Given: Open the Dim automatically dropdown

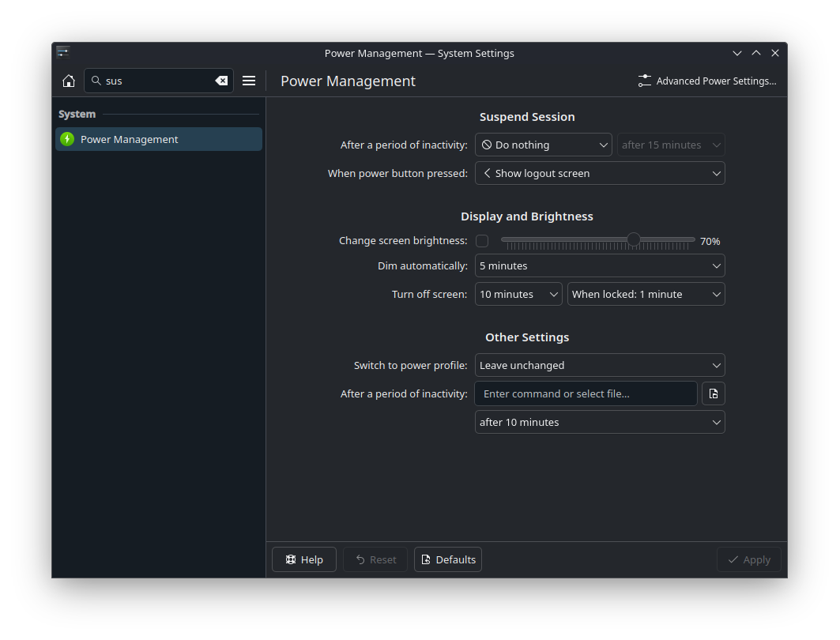Looking at the screenshot, I should pos(600,265).
